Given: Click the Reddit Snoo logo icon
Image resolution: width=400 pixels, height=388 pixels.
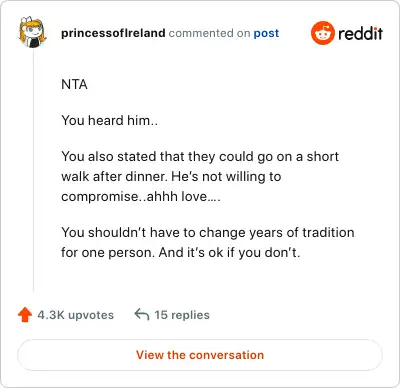Looking at the screenshot, I should (323, 33).
